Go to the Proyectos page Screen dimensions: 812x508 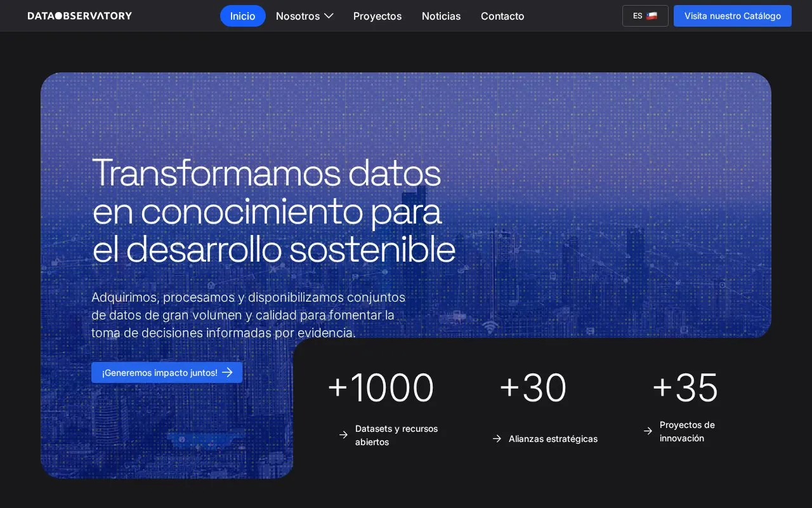click(377, 16)
